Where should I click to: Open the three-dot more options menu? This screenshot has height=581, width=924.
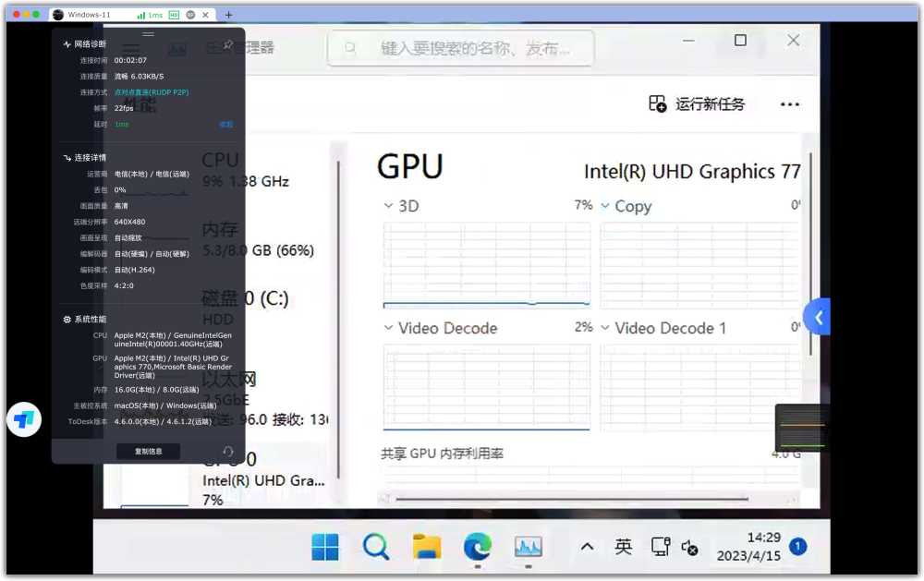coord(790,104)
